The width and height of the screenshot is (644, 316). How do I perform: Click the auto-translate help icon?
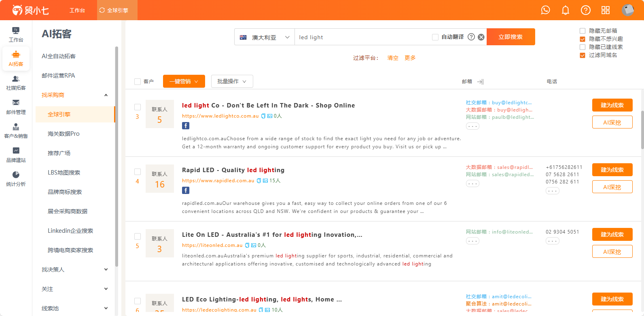point(471,37)
